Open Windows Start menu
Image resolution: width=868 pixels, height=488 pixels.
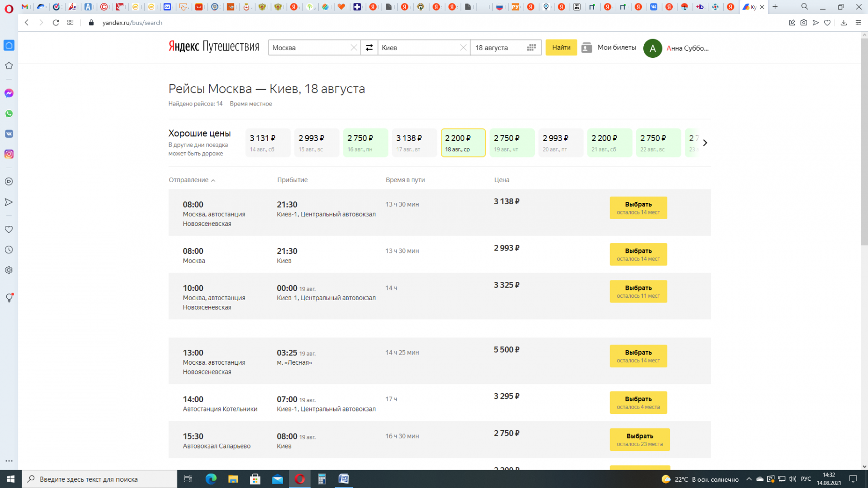pos(11,479)
